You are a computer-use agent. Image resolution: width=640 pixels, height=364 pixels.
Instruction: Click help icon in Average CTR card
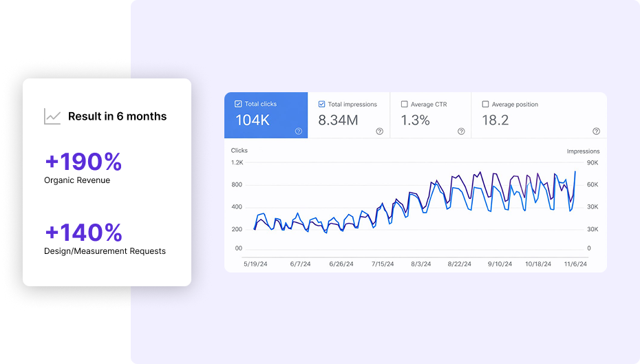461,131
